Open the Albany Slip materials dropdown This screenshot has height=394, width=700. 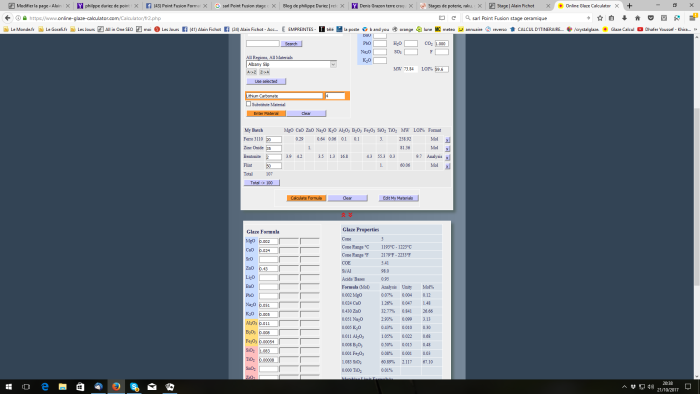tap(291, 64)
